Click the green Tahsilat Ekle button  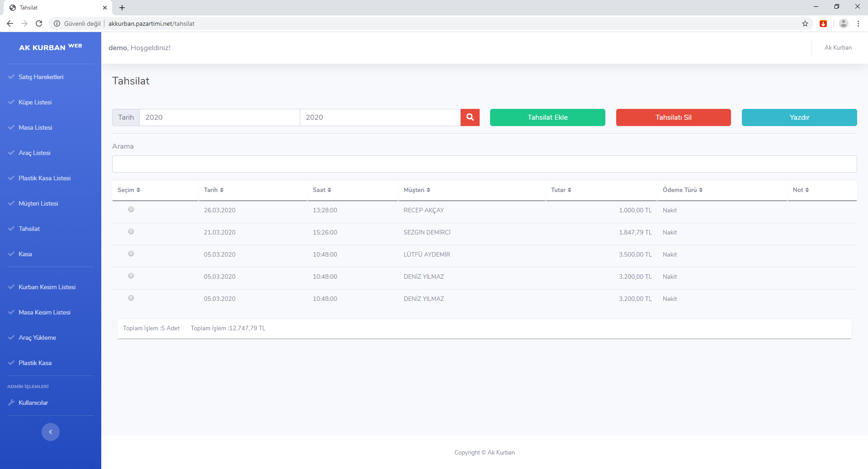(547, 117)
